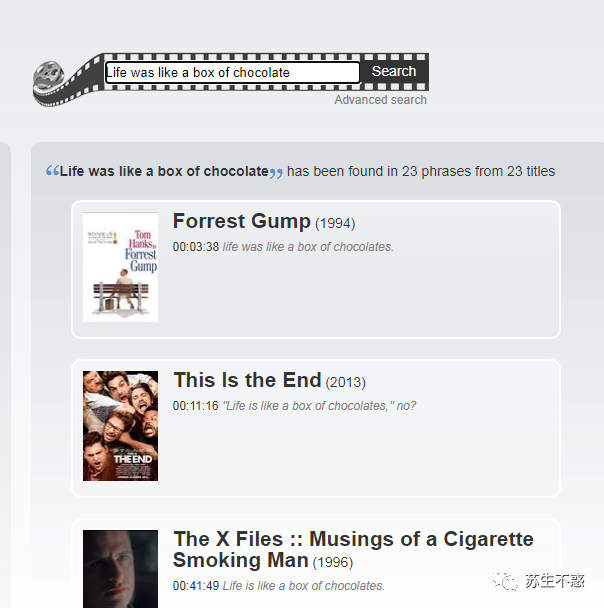Open the This Is the End title
Viewport: 604px width, 608px height.
pos(247,380)
